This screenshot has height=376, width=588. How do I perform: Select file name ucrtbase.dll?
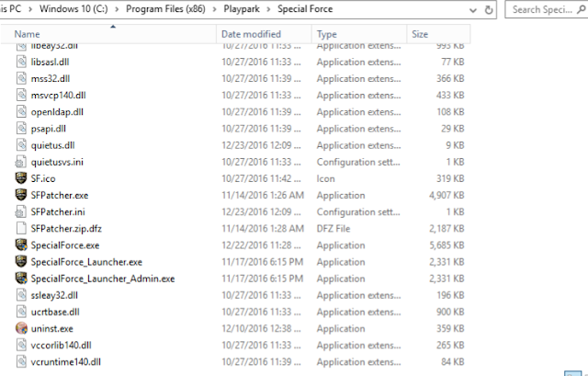(x=55, y=313)
